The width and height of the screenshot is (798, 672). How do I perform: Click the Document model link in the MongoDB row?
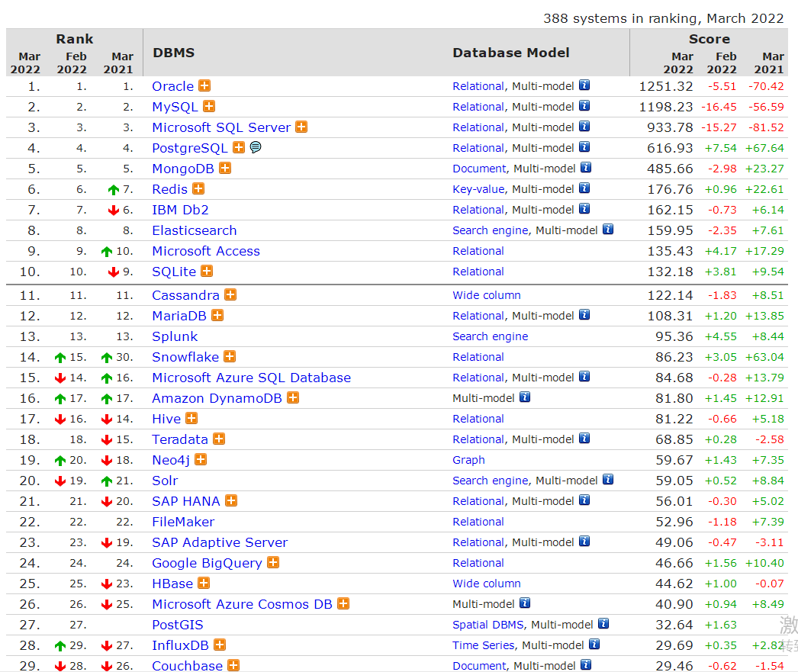click(479, 169)
